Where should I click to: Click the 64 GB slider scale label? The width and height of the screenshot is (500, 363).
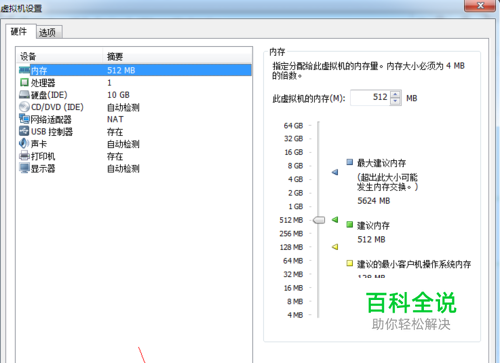[293, 126]
